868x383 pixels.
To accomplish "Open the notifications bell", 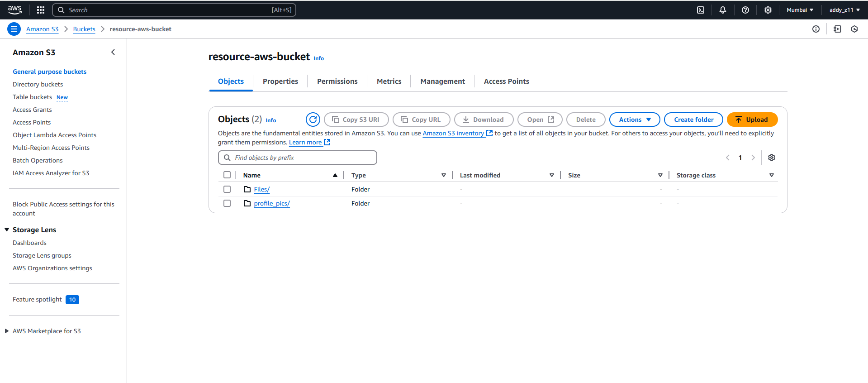I will pos(722,10).
